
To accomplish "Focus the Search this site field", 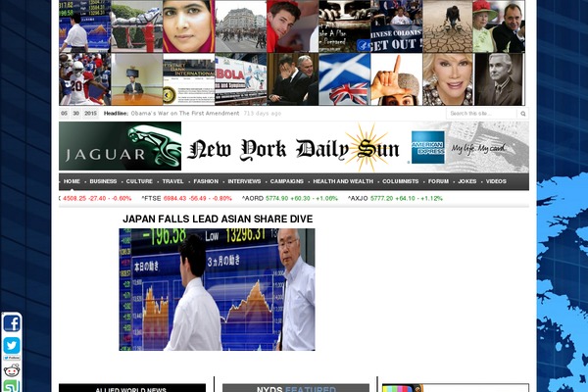I will [481, 114].
